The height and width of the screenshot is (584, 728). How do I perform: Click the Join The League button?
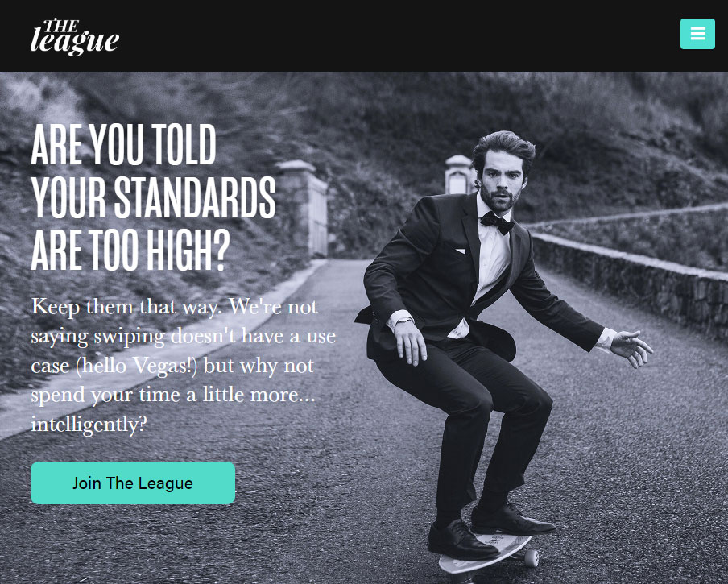tap(133, 483)
